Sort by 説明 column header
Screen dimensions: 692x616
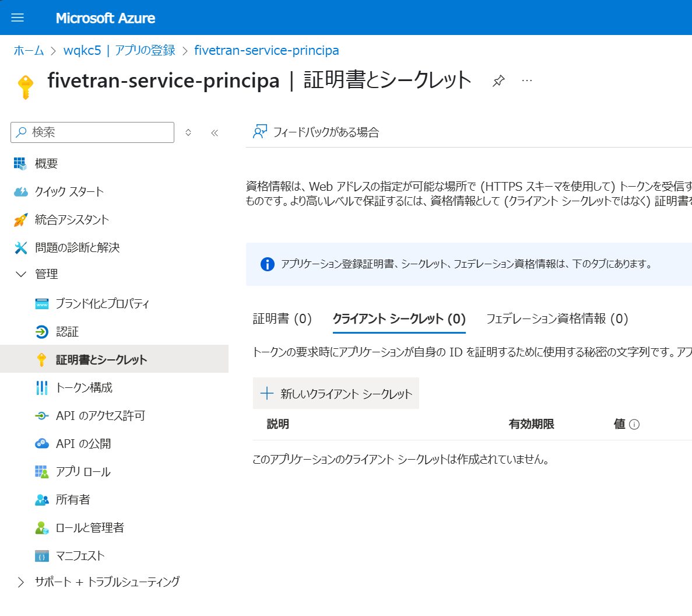277,424
